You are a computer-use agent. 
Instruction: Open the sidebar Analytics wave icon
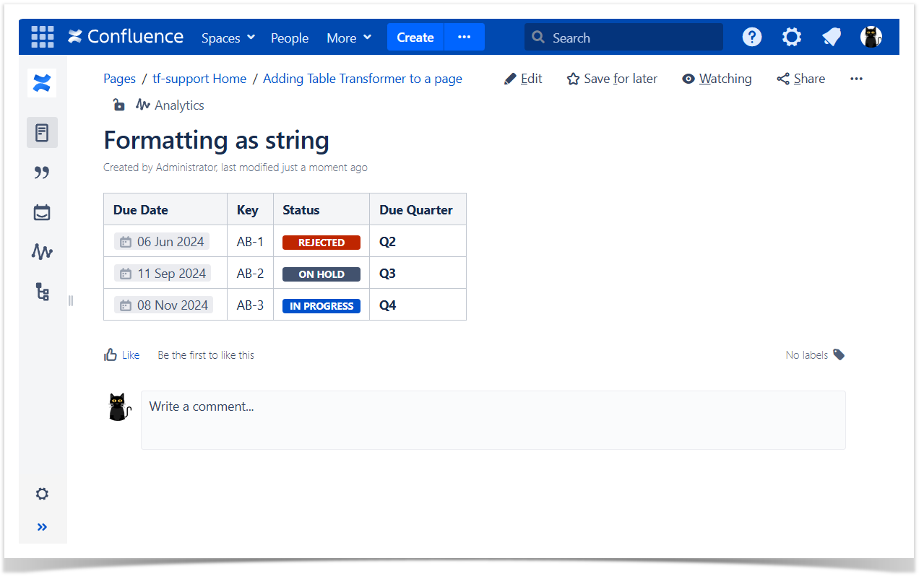click(x=42, y=252)
